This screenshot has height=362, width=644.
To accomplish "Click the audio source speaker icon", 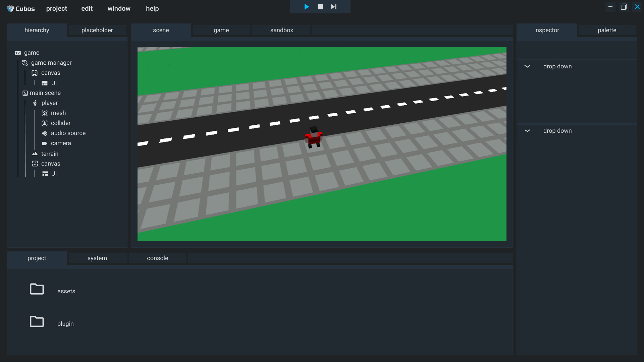I will [x=45, y=133].
